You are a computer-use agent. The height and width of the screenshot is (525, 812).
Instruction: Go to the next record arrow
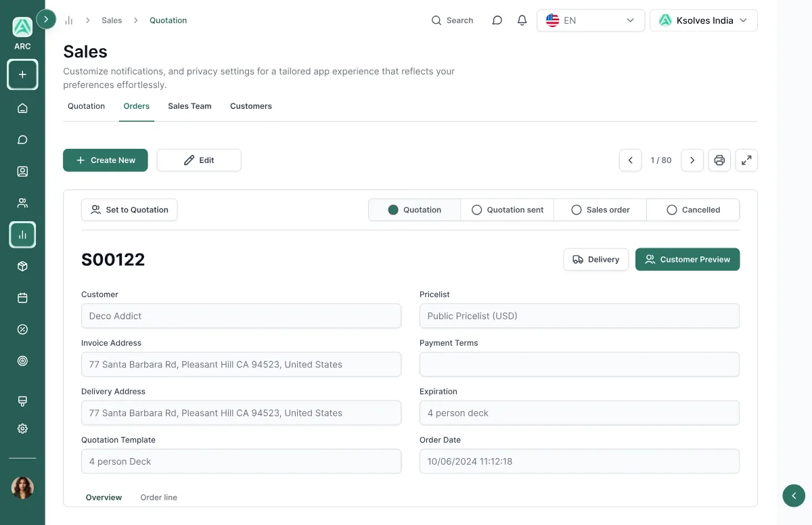coord(692,160)
